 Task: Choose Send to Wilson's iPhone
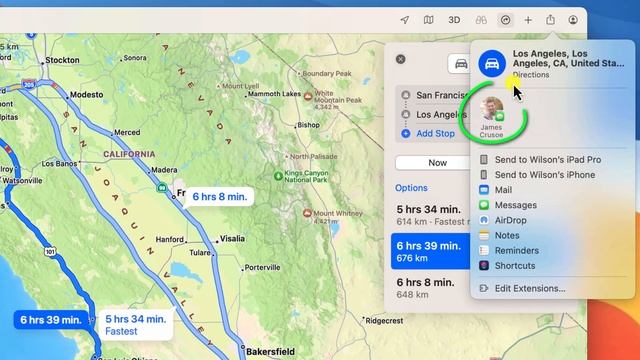click(x=545, y=175)
